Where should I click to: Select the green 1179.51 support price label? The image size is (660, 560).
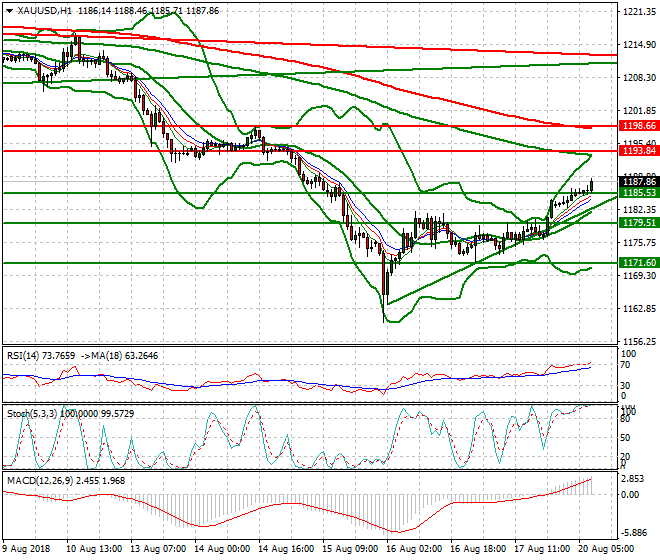point(639,222)
